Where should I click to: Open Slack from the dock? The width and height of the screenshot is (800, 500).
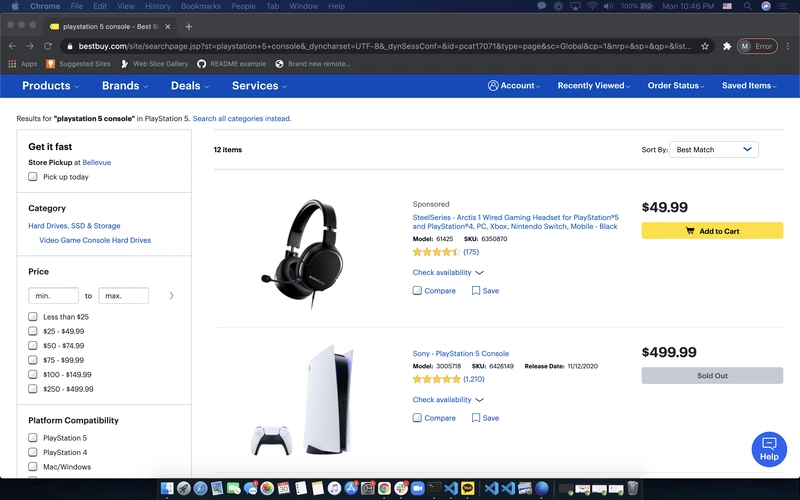[401, 488]
